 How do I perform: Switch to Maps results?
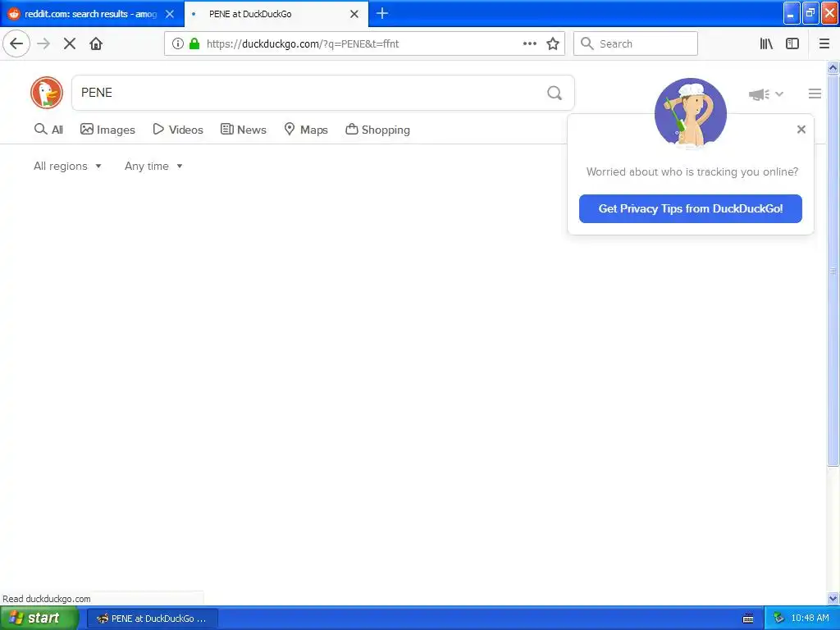tap(306, 129)
